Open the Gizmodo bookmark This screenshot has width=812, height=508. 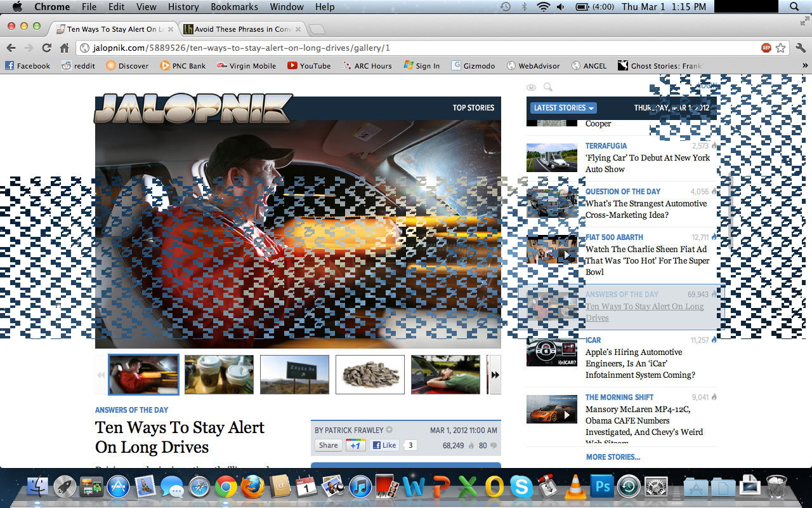(473, 65)
